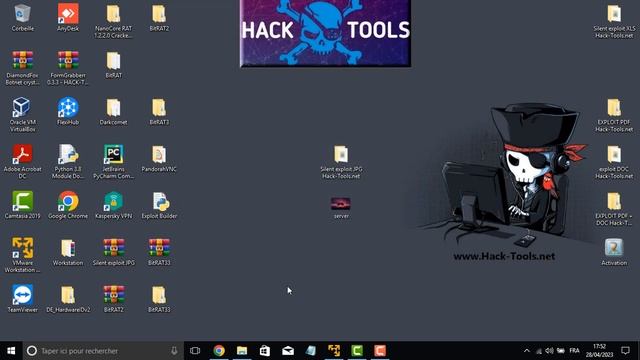Switch to VMware Workstation in the taskbar
640x360 pixels.
(x=334, y=351)
